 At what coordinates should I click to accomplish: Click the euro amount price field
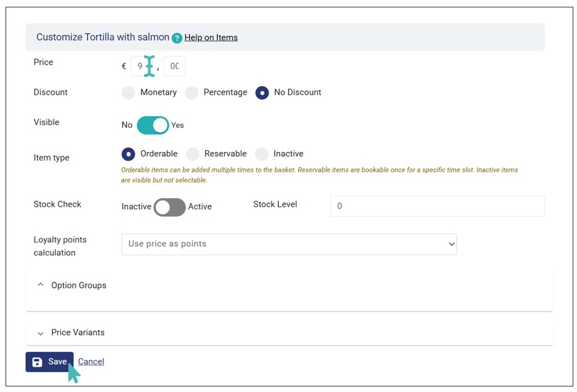click(x=141, y=66)
